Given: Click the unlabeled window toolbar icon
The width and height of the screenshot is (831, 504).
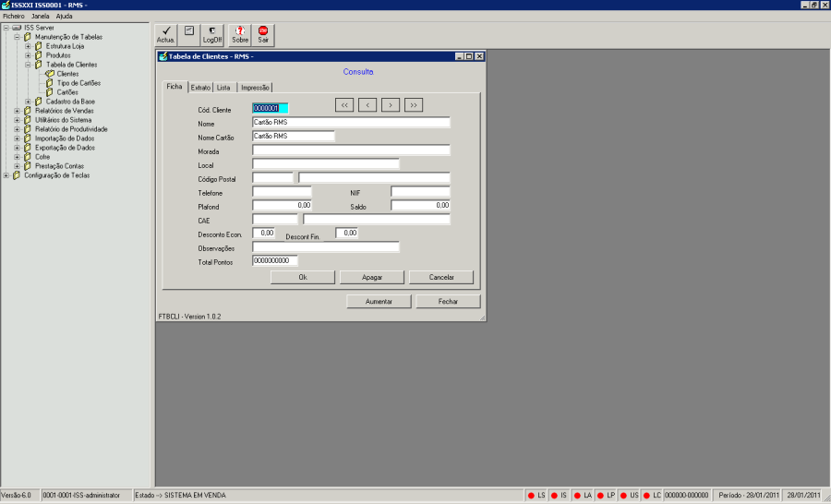Looking at the screenshot, I should click(189, 30).
